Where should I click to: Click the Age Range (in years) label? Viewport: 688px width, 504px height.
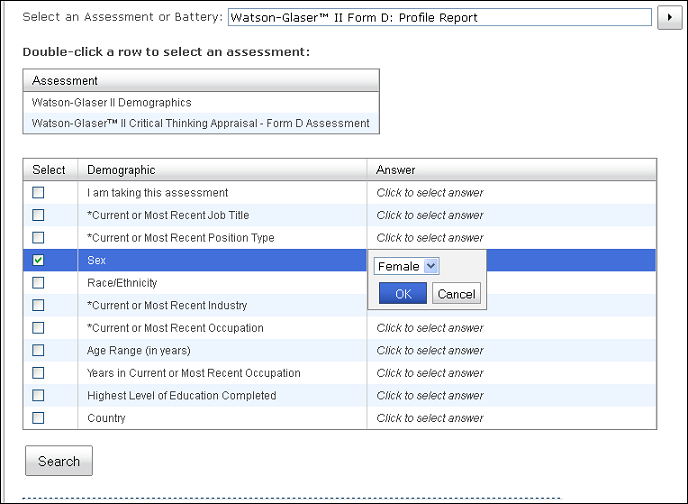coord(139,350)
